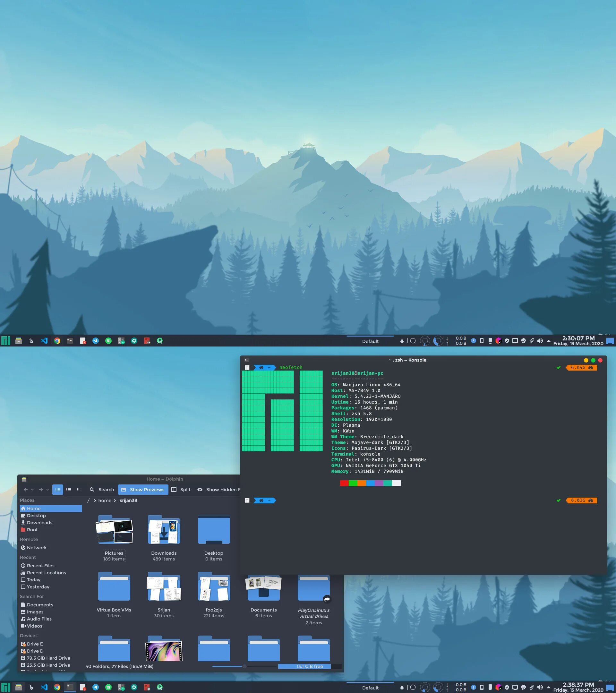
Task: Click the home breadcrumb in location bar
Action: (105, 501)
